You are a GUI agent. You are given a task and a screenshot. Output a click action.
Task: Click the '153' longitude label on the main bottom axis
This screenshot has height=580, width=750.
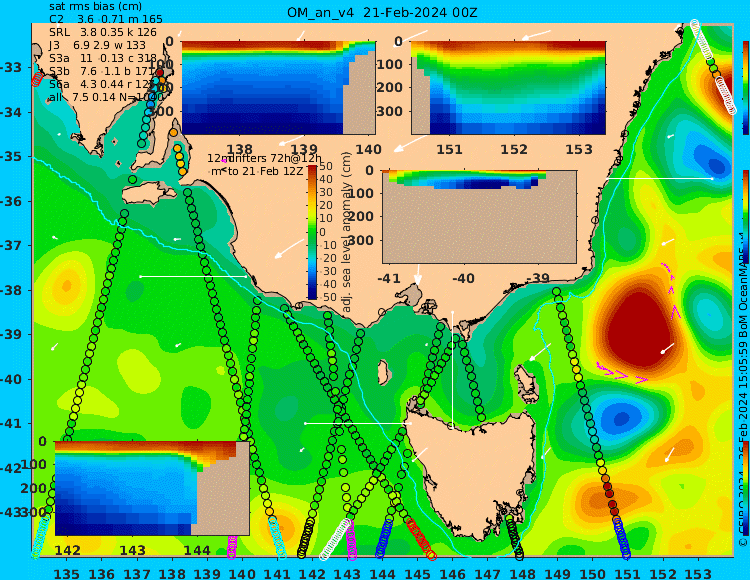pos(698,573)
